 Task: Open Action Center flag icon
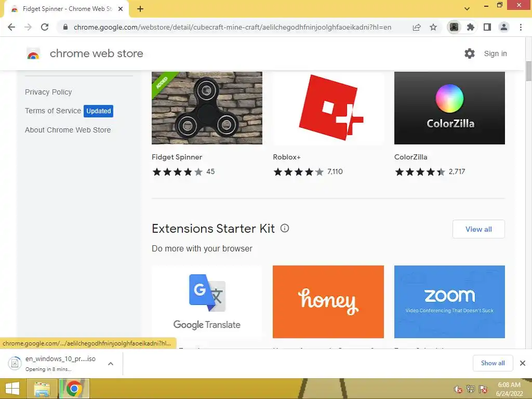483,389
